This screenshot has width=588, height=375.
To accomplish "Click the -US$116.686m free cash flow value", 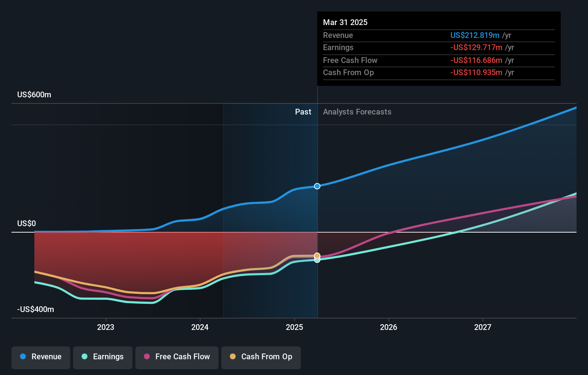I will pos(476,60).
